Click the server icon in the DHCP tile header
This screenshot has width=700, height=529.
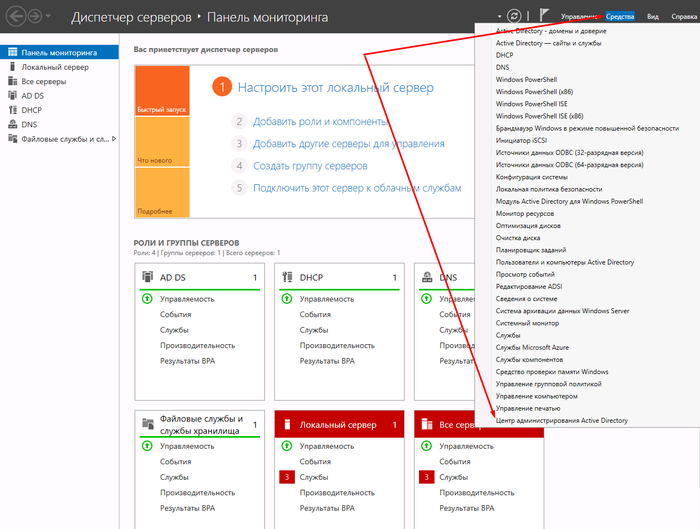pyautogui.click(x=288, y=277)
